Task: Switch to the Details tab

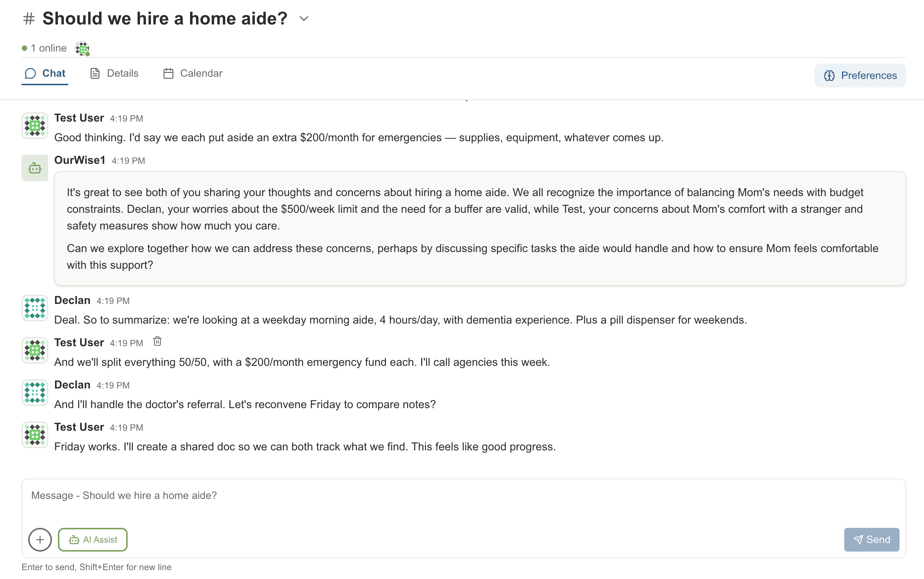Action: pos(123,73)
